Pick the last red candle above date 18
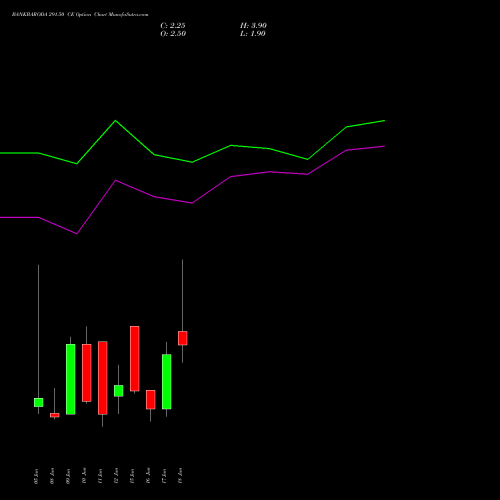The height and width of the screenshot is (500, 500). 183,338
